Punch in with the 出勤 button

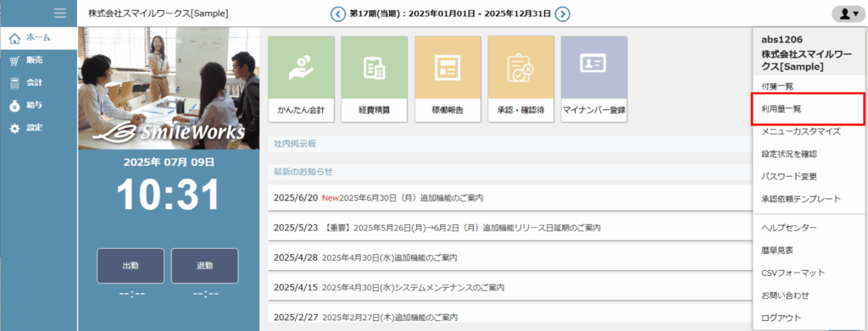tap(131, 266)
